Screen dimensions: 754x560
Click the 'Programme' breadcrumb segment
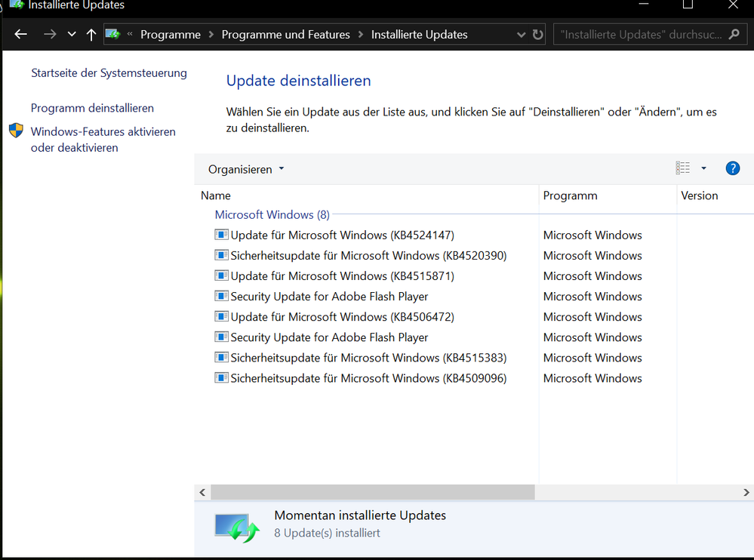pyautogui.click(x=171, y=35)
